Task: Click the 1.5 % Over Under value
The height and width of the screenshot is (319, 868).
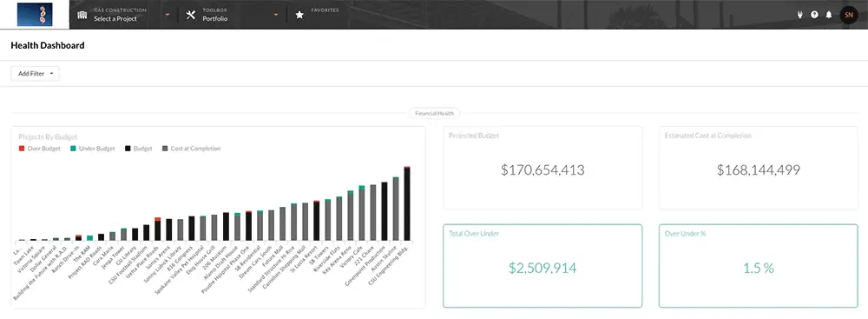Action: click(759, 269)
